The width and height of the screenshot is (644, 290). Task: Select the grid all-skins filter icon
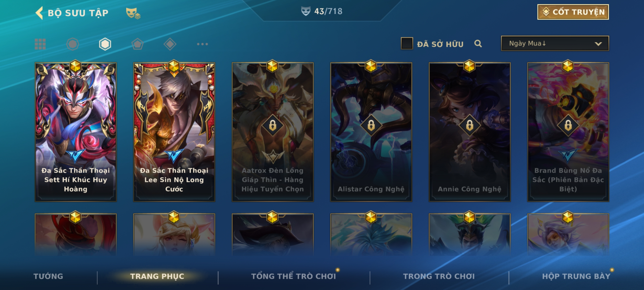[x=40, y=44]
